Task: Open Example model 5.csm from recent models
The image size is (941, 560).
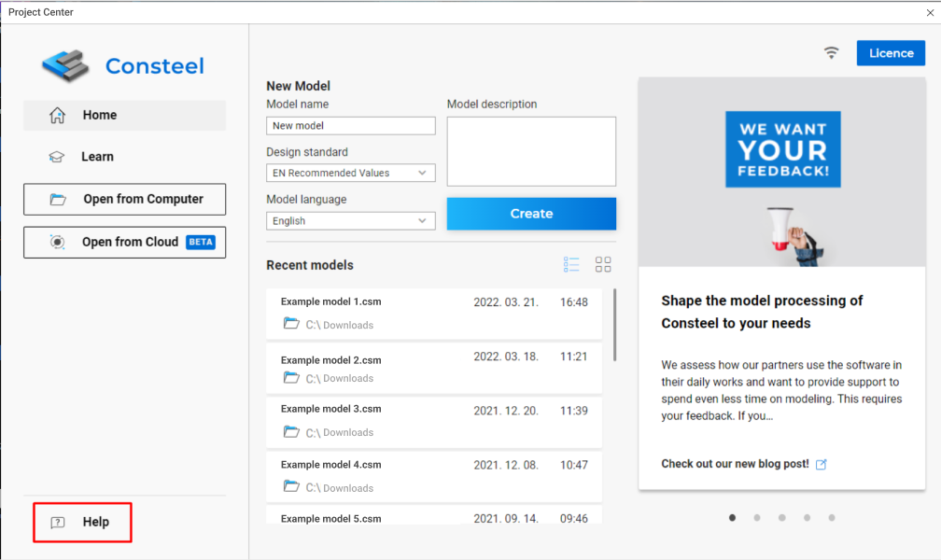Action: [434, 515]
